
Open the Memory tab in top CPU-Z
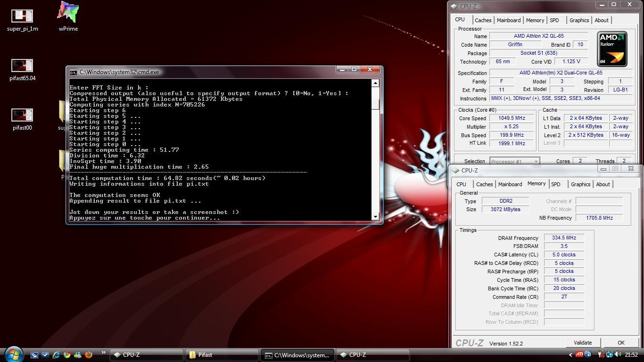535,20
